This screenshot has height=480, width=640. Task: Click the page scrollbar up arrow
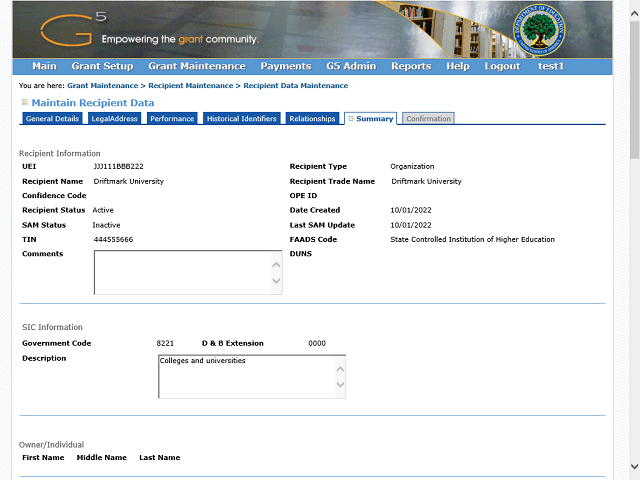[634, 6]
